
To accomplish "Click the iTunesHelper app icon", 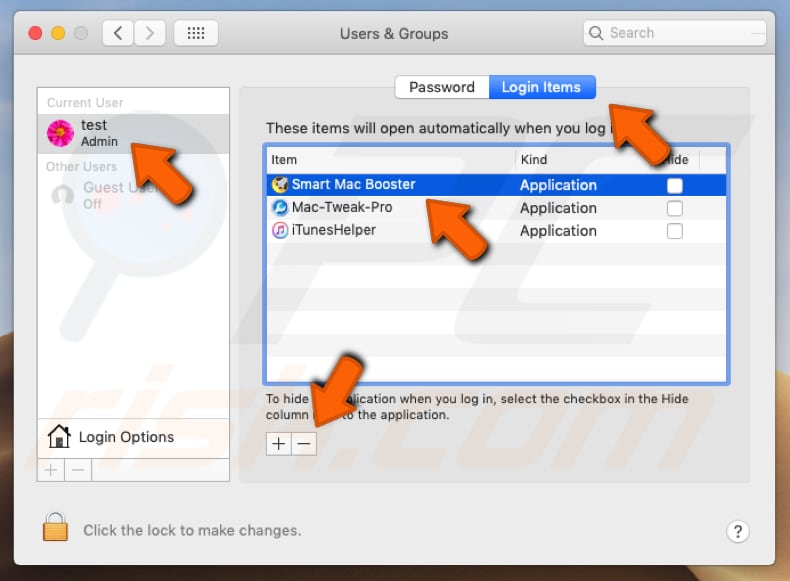I will [x=280, y=230].
